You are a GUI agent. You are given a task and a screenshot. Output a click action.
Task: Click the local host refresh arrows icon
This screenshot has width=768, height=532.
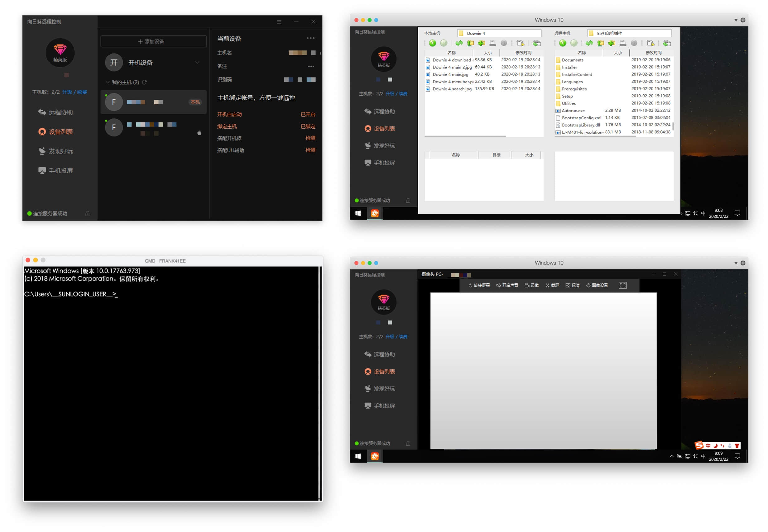coord(459,43)
